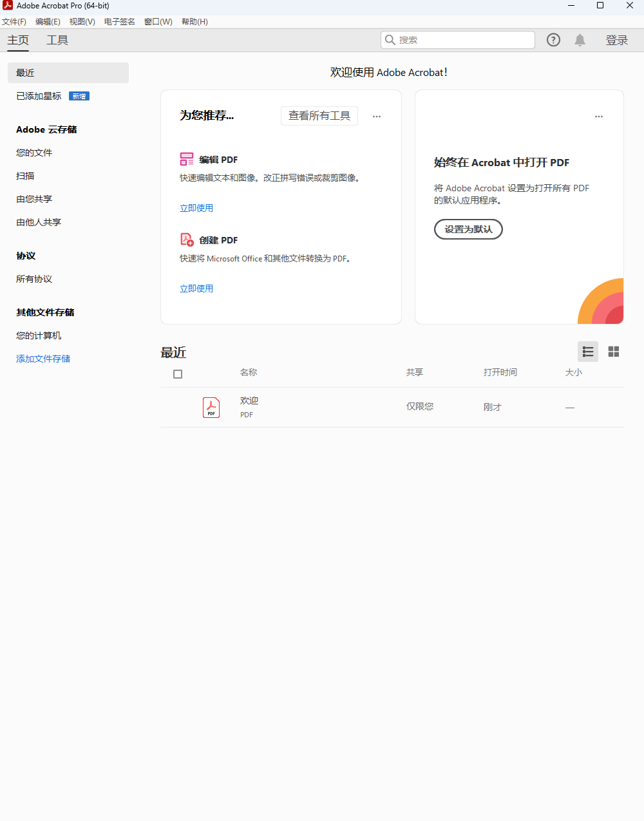Switch to the 工具 tab
Image resolution: width=644 pixels, height=821 pixels.
(58, 39)
